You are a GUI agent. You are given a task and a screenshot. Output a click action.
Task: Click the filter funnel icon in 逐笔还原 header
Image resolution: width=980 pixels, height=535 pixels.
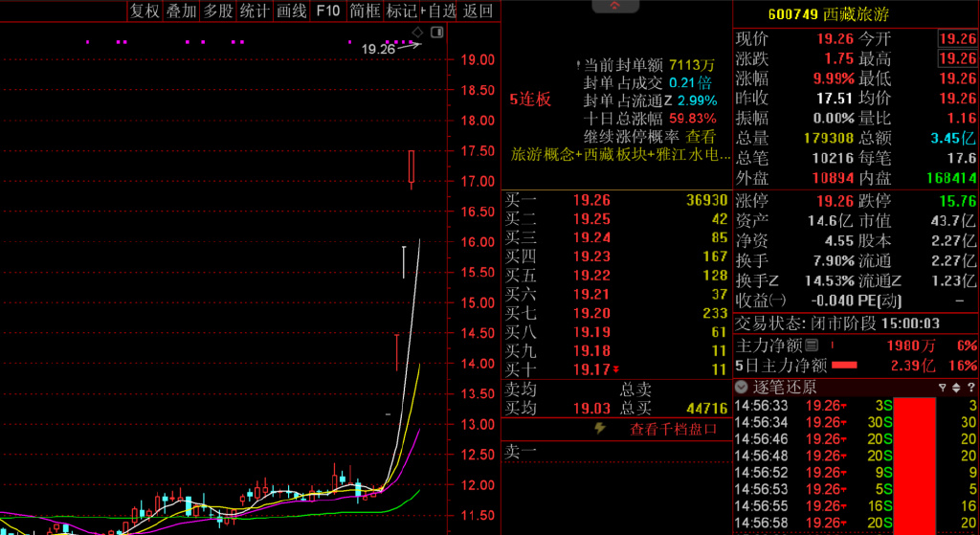(x=942, y=388)
